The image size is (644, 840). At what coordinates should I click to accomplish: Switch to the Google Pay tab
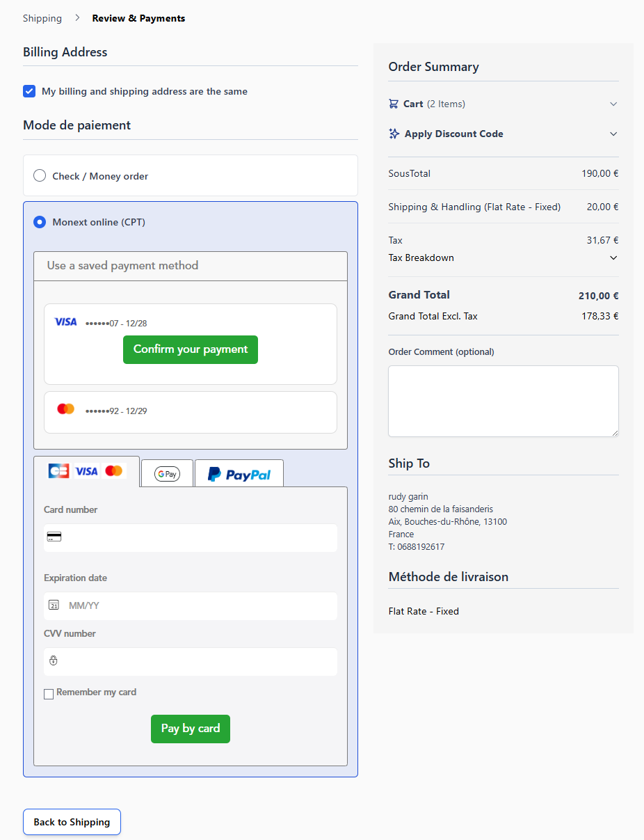(x=167, y=473)
